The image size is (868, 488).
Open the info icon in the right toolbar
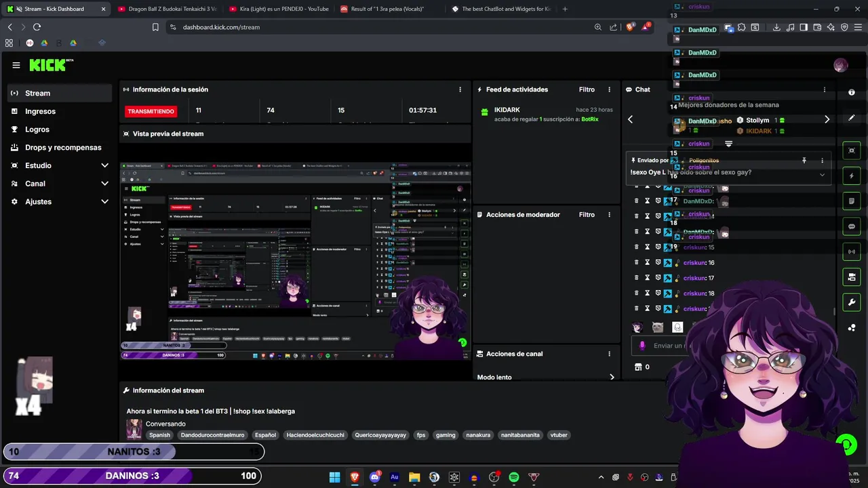pyautogui.click(x=852, y=92)
